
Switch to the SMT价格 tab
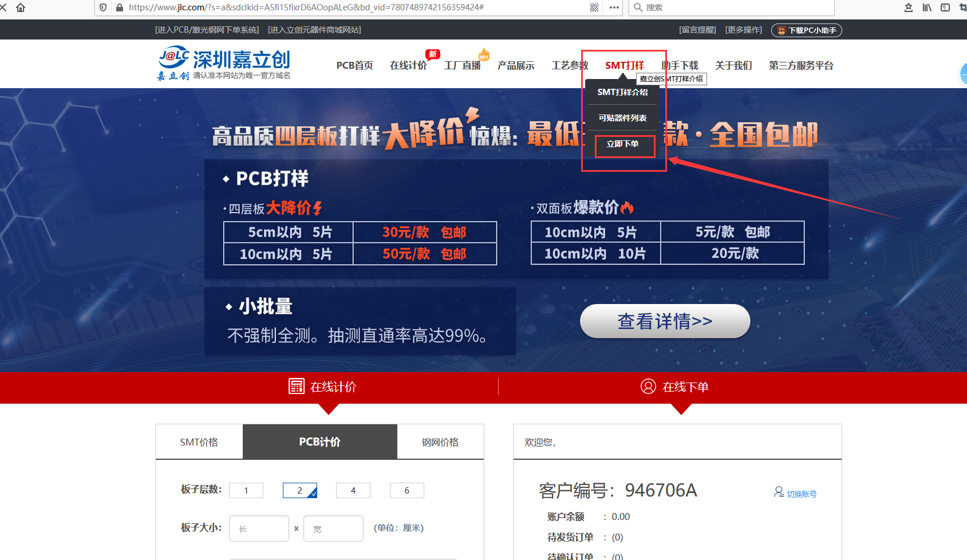coord(198,441)
